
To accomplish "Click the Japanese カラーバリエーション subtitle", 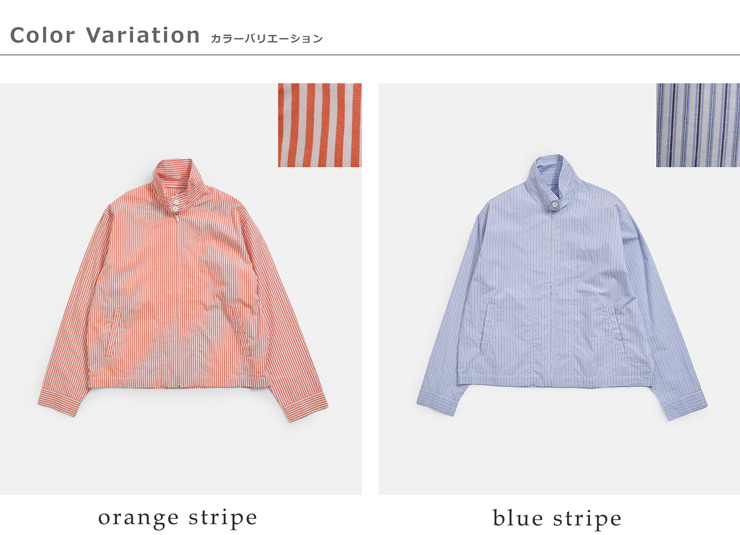I will (267, 38).
